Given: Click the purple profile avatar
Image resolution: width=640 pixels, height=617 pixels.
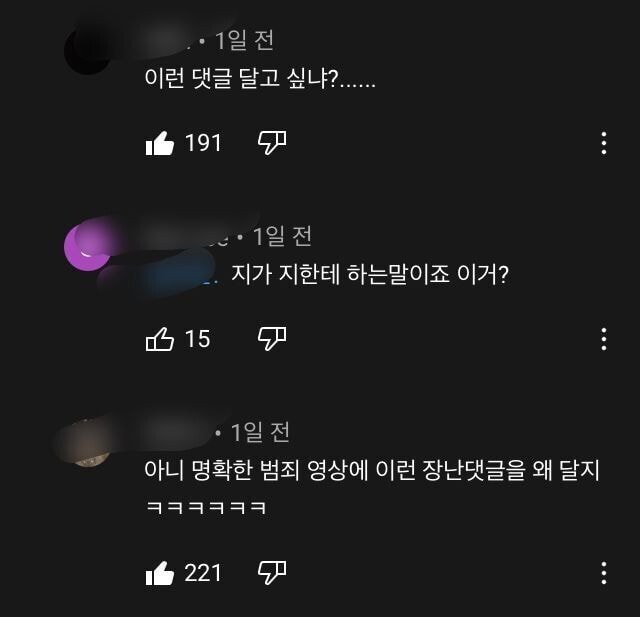Looking at the screenshot, I should pos(87,247).
